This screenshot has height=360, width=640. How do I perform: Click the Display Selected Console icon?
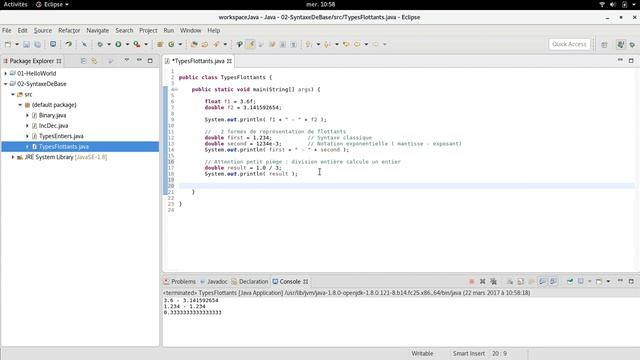pos(580,282)
